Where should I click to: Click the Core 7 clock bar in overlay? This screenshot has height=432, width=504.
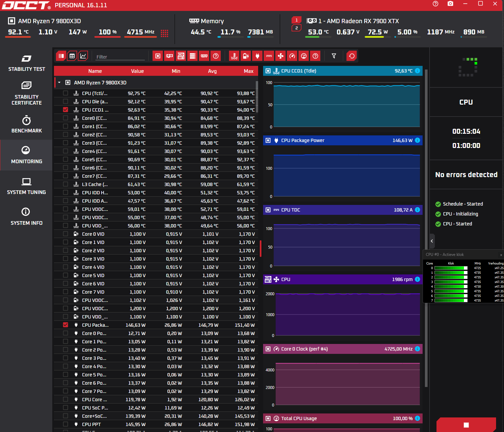point(451,301)
